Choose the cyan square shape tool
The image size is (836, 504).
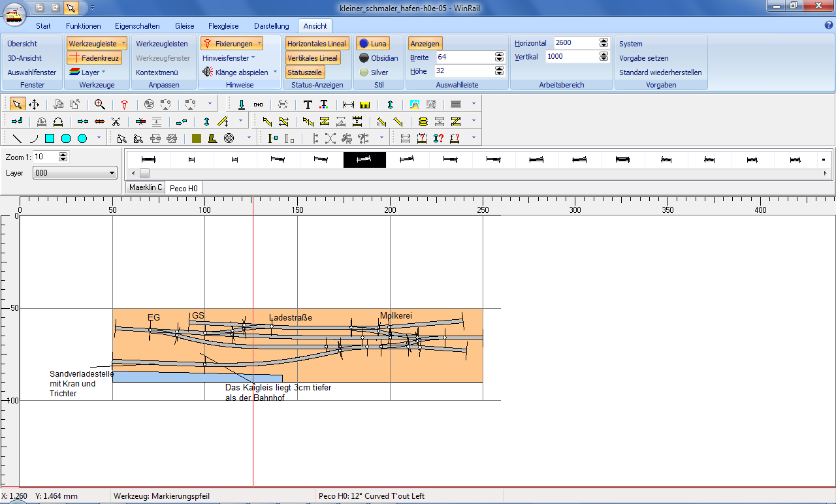(50, 138)
